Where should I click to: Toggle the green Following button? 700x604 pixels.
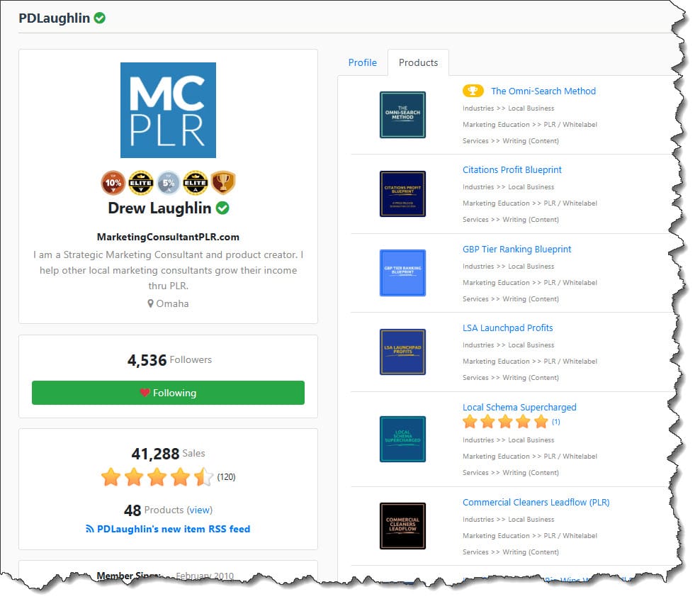168,393
